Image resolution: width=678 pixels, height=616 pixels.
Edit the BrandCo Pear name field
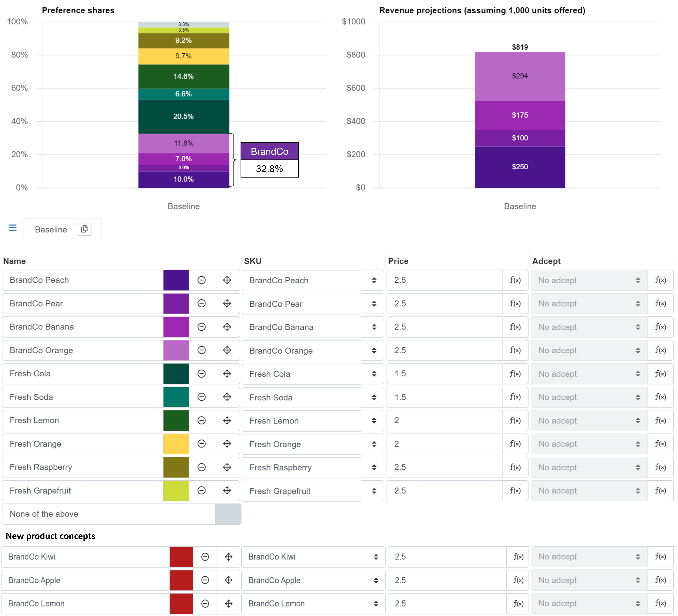83,303
